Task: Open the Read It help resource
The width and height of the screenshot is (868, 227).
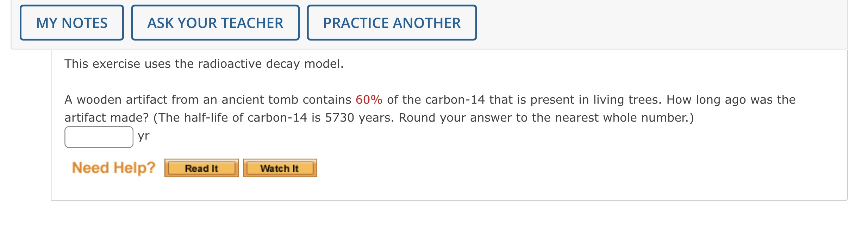Action: pos(201,168)
